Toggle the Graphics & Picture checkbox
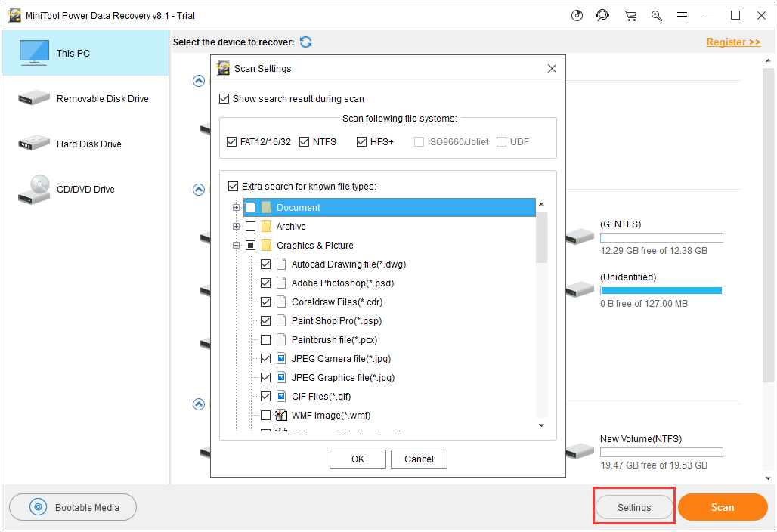Screen dimensions: 777x532 click(251, 245)
